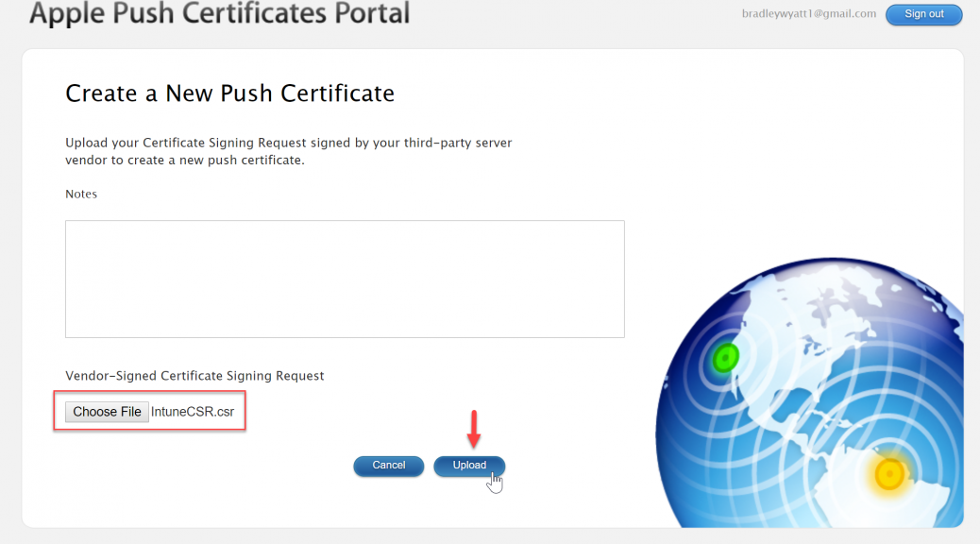
Task: Click the Vendor-Signed Certificate Signing Request label
Action: pos(194,376)
